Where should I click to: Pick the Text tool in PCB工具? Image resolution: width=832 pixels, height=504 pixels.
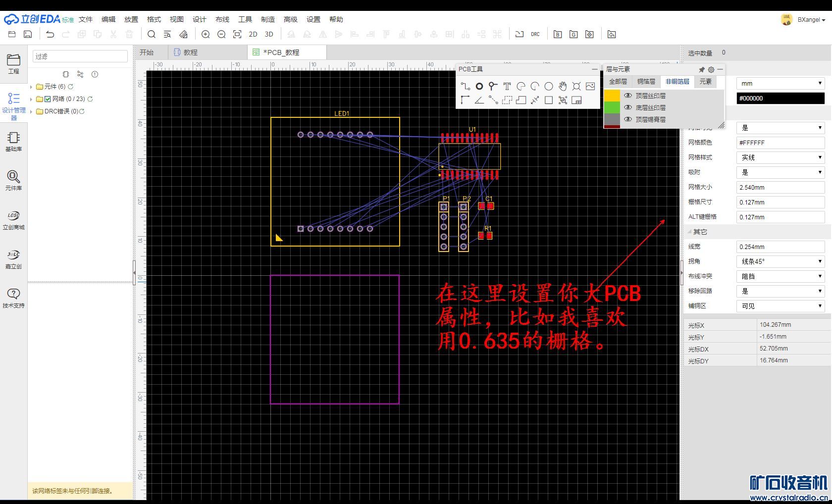[507, 86]
